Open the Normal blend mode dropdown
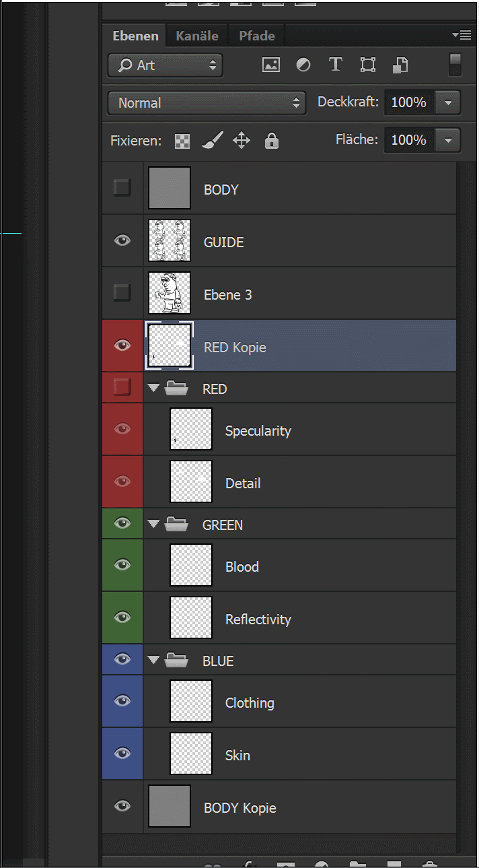 pyautogui.click(x=207, y=103)
